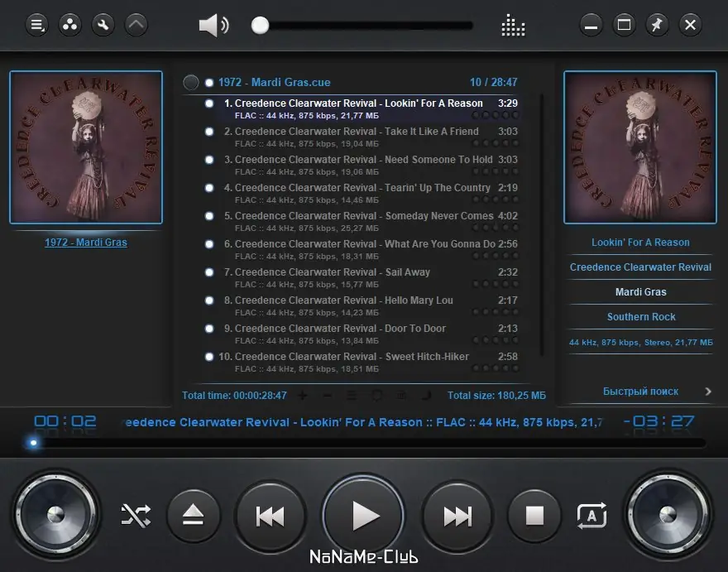
Task: Click the Mardi Gras album label
Action: click(640, 292)
